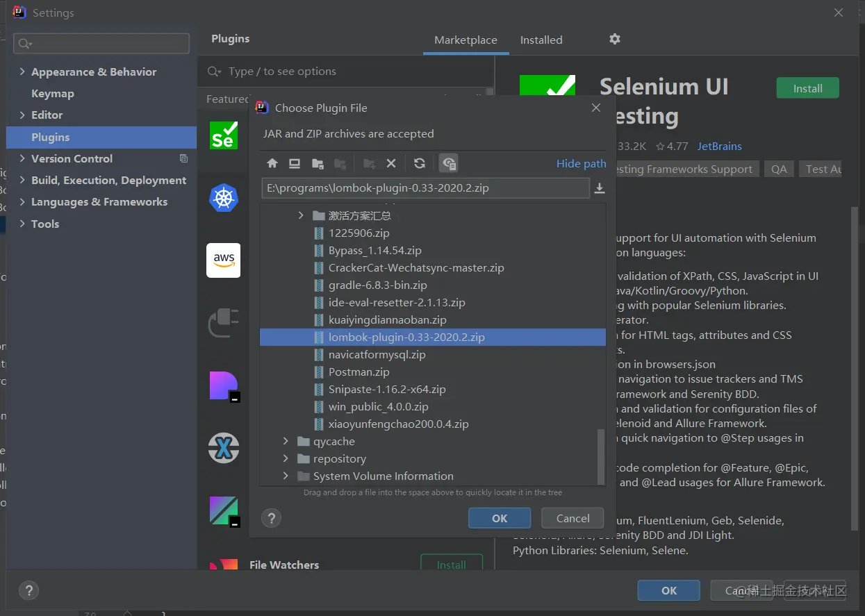Select the green-purple Z plugin icon
The height and width of the screenshot is (616, 865).
tap(224, 511)
